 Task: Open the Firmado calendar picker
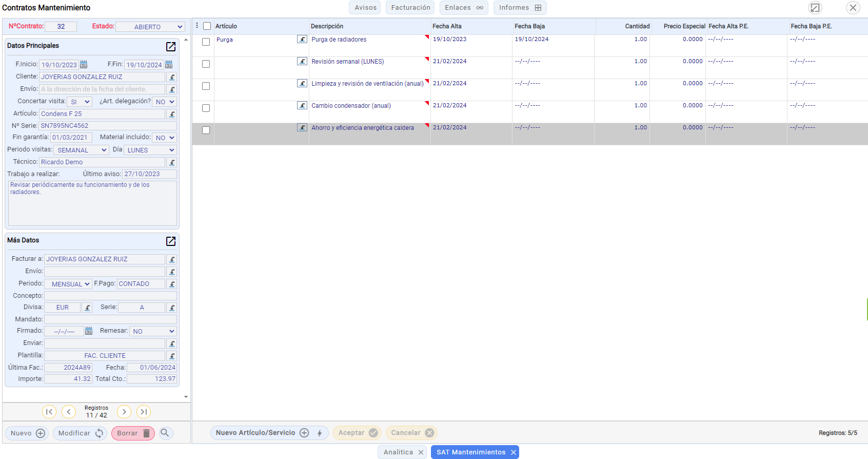(x=89, y=331)
